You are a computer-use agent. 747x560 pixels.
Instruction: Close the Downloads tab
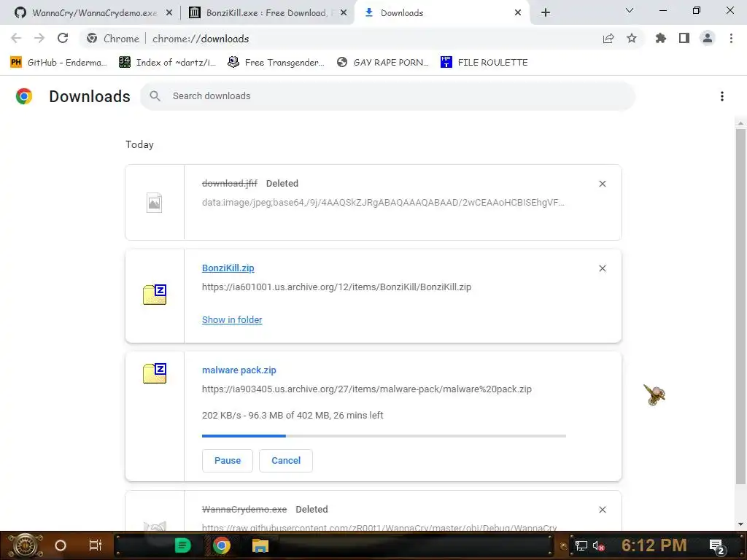pos(518,13)
